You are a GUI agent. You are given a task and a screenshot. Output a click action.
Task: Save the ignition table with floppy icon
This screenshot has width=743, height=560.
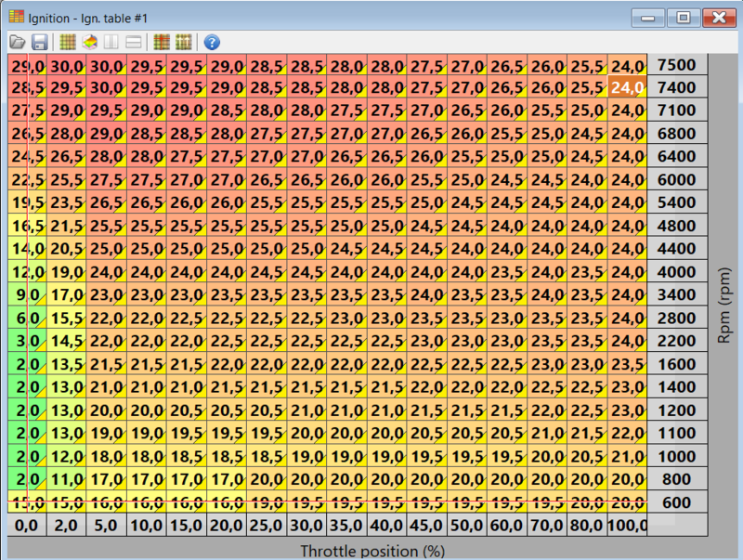(40, 42)
